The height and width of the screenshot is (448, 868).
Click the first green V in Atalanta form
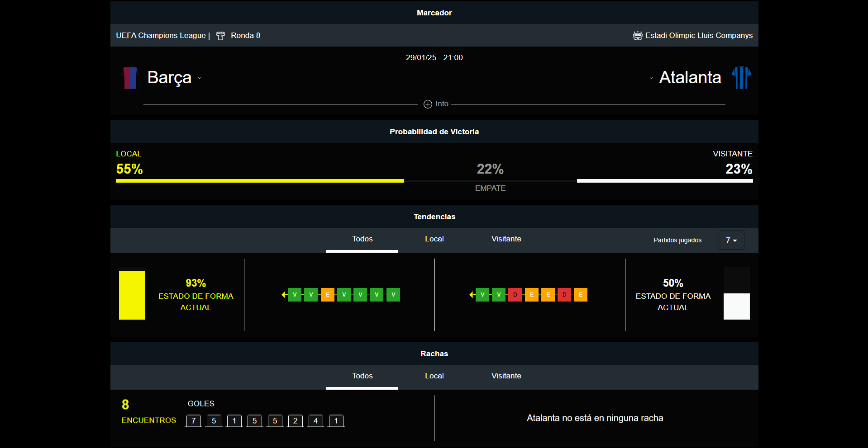click(482, 295)
